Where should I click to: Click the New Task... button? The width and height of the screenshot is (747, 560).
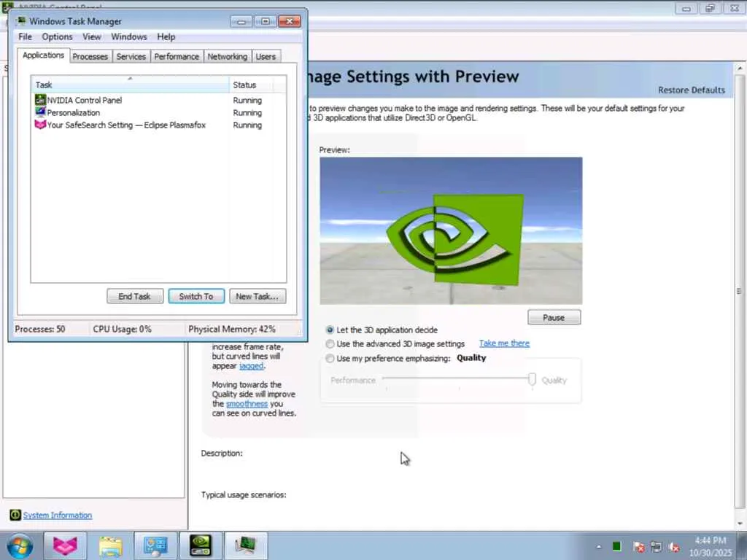pyautogui.click(x=258, y=296)
